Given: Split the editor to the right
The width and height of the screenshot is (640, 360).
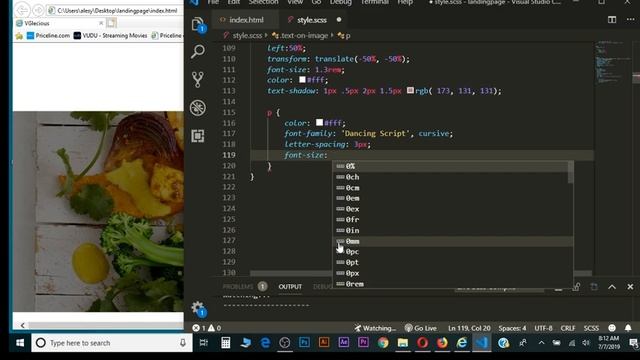Looking at the screenshot, I should 612,20.
